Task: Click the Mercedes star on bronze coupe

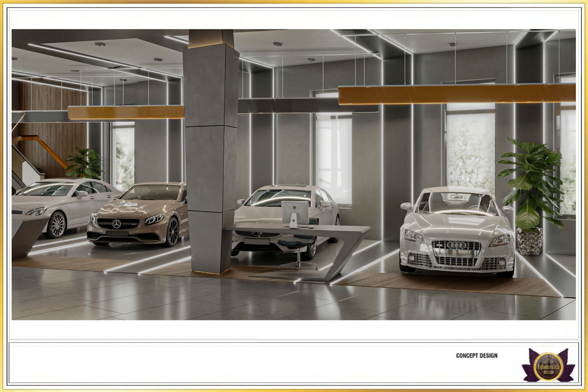Action: click(x=116, y=224)
